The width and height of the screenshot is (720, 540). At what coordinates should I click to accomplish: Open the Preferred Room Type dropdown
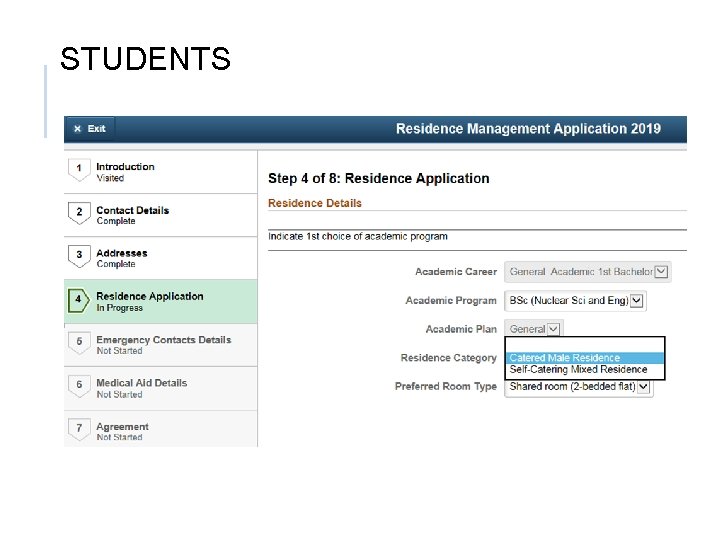tap(579, 387)
